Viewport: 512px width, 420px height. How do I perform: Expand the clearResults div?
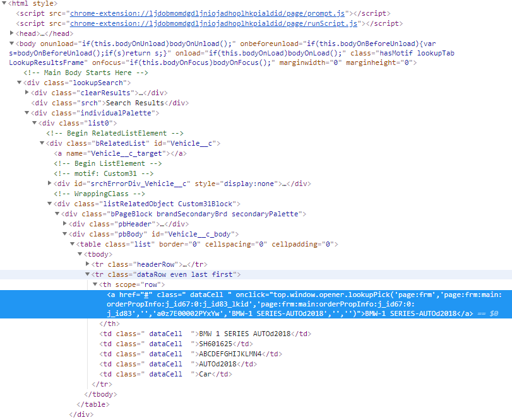point(27,93)
